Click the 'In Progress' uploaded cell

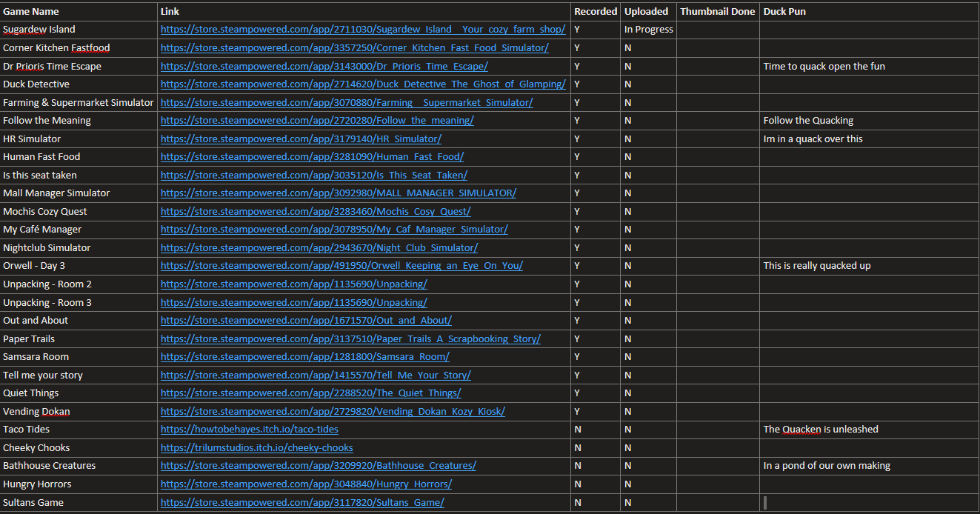point(648,30)
